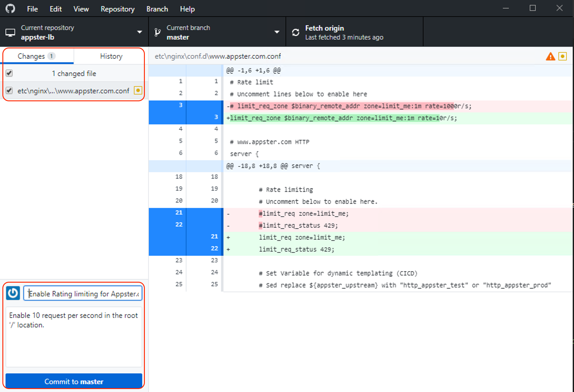Viewport: 574px width, 392px height.
Task: Click the modified status icon in the diff header
Action: [563, 56]
